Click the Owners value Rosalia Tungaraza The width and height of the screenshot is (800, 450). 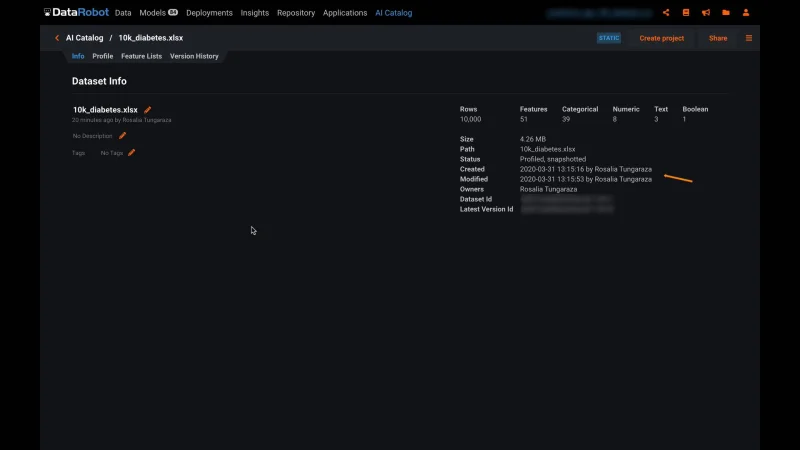548,189
